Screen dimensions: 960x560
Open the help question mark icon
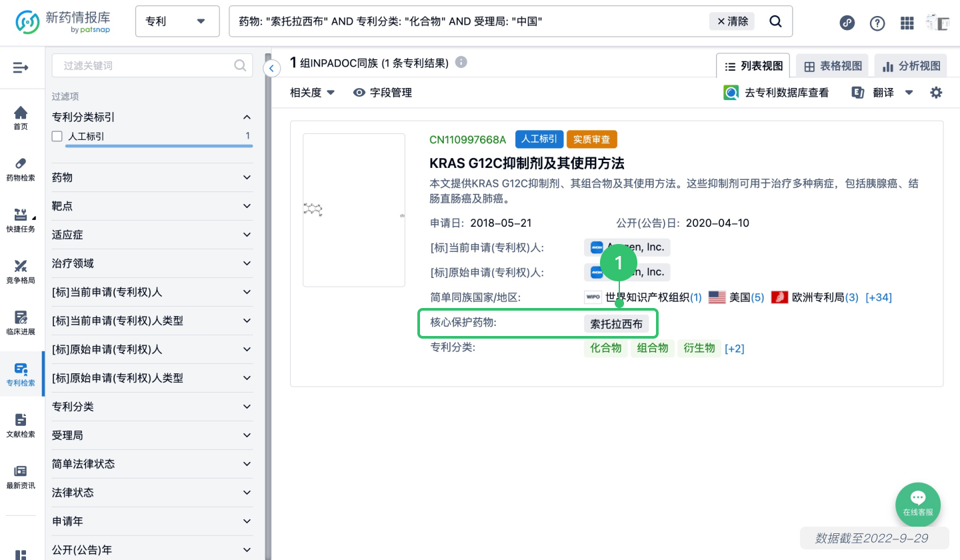click(x=877, y=23)
